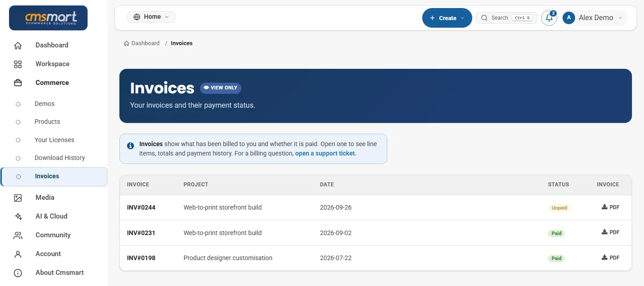Click download icon for INV#0198 PDF

[605, 257]
